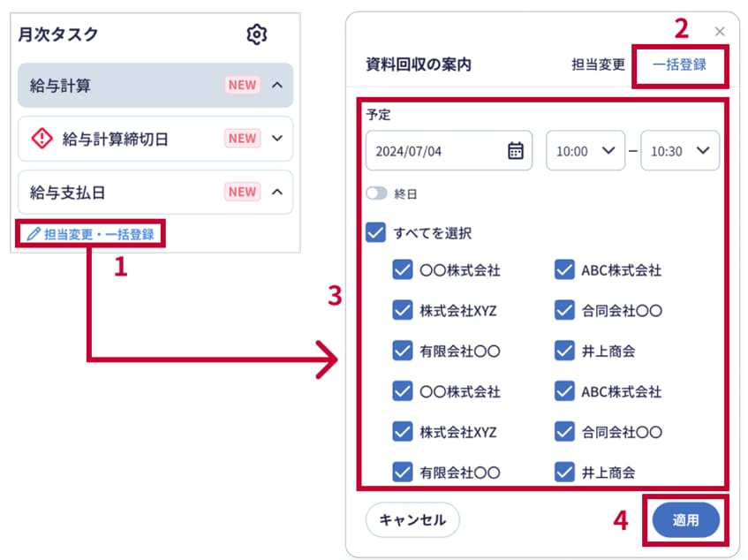748x560 pixels.
Task: Expand the 給与計算締切日 item
Action: pos(277,139)
